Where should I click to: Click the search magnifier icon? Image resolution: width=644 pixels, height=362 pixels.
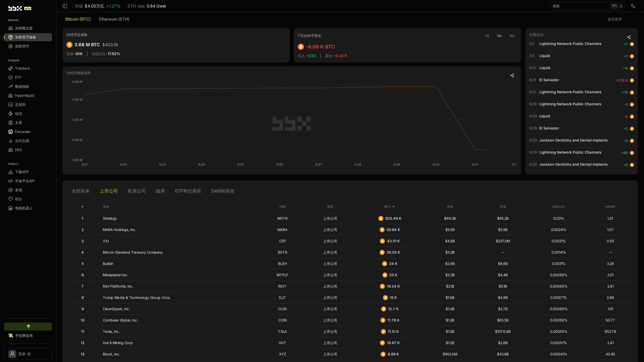pyautogui.click(x=621, y=6)
